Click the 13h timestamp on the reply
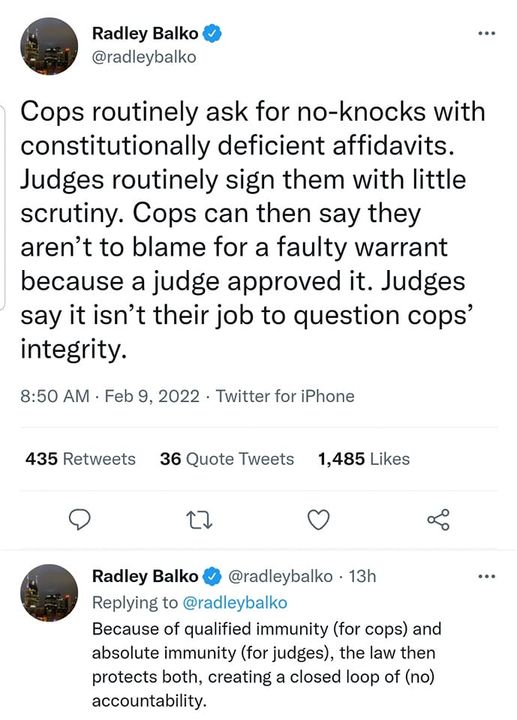Screen dimensions: 517x720 pyautogui.click(x=362, y=576)
